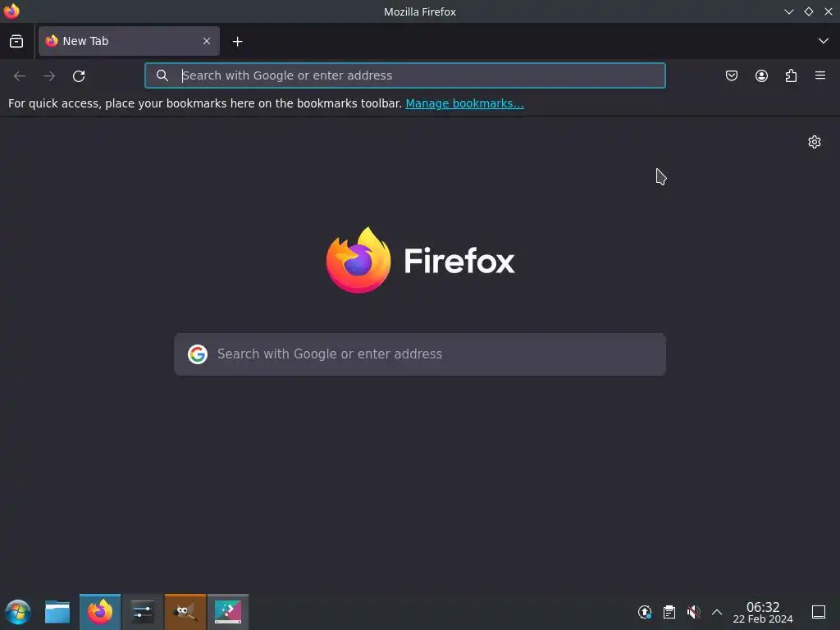Screen dimensions: 840x630
Task: Toggle the muted volume tray icon
Action: click(x=693, y=612)
